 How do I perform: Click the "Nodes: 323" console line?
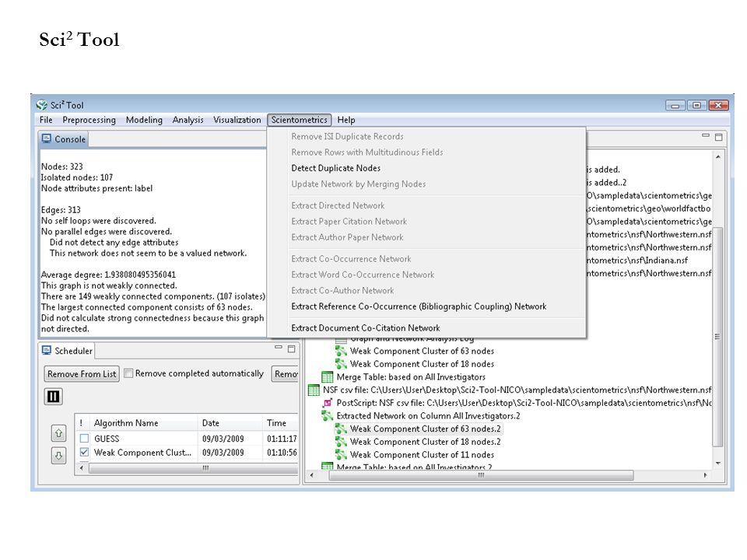click(x=62, y=166)
